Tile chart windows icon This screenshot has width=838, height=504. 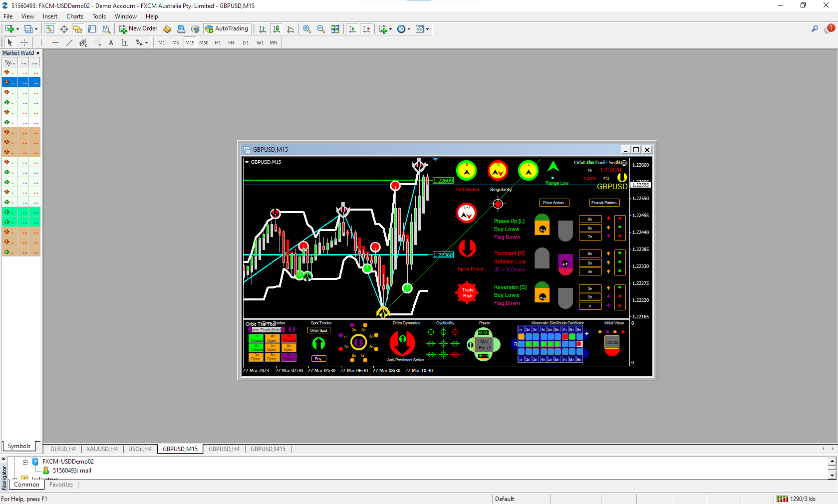point(335,29)
